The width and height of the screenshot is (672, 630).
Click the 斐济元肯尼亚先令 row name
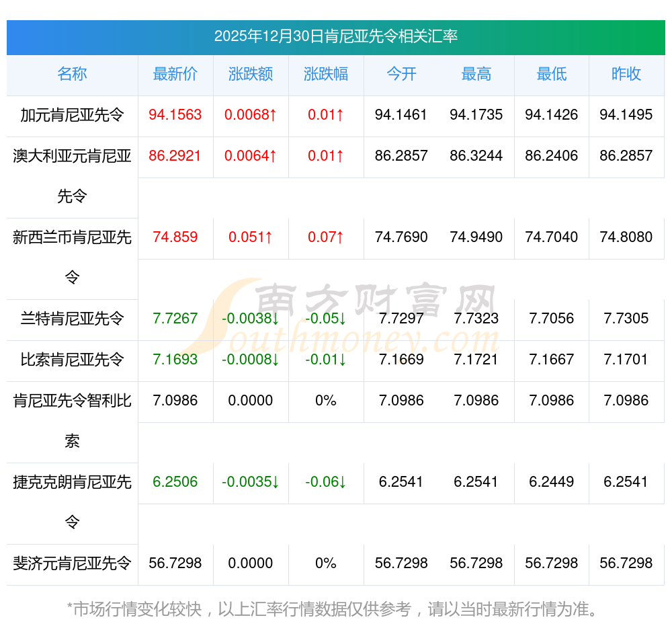coord(72,563)
